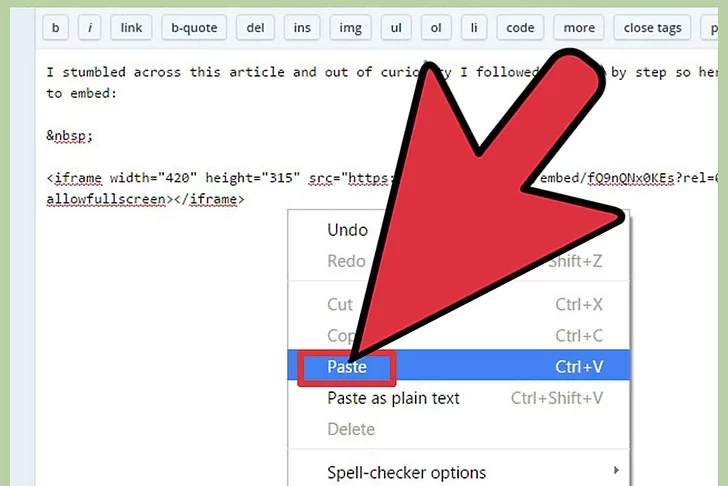
Task: Insert a Read More tag with the more button
Action: [578, 28]
